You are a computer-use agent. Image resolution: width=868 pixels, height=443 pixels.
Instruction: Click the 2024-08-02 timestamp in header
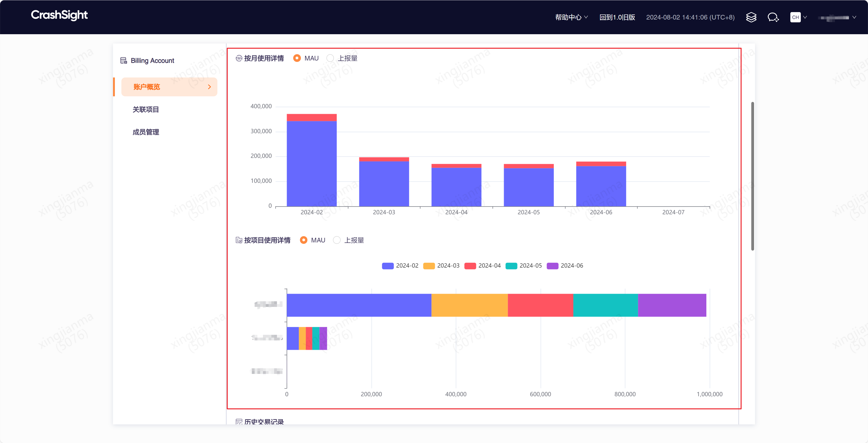pos(690,17)
